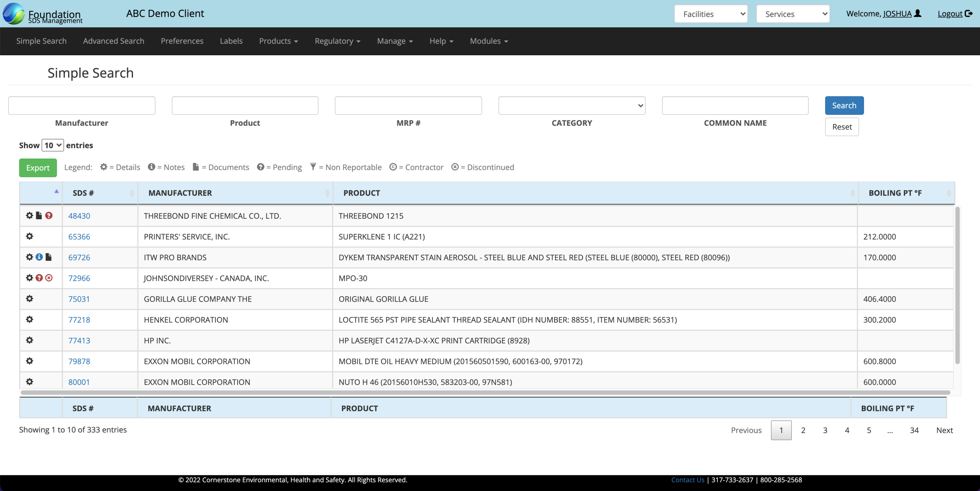Switch to Advanced Search
Viewport: 980px width, 491px height.
(x=113, y=41)
